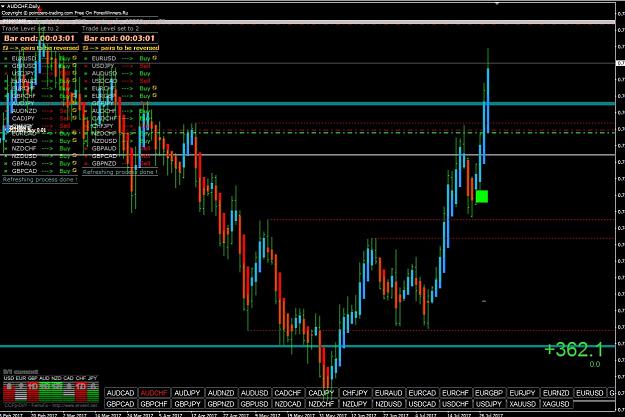The image size is (625, 417).
Task: Open USDCAD chart from bottom buttons
Action: (422, 404)
